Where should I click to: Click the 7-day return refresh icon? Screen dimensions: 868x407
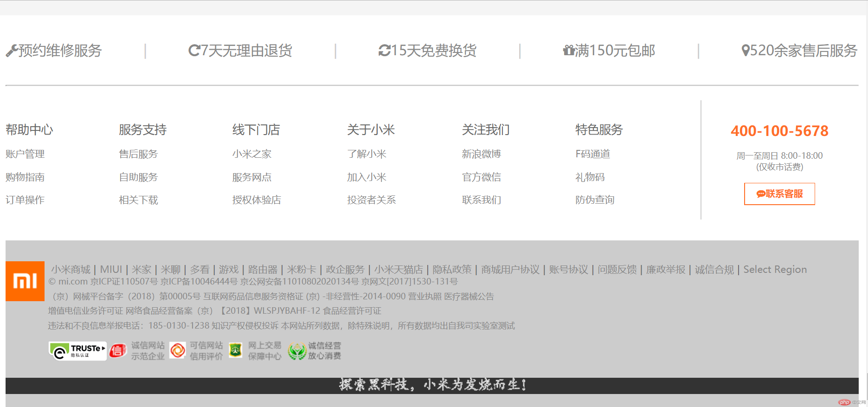194,51
